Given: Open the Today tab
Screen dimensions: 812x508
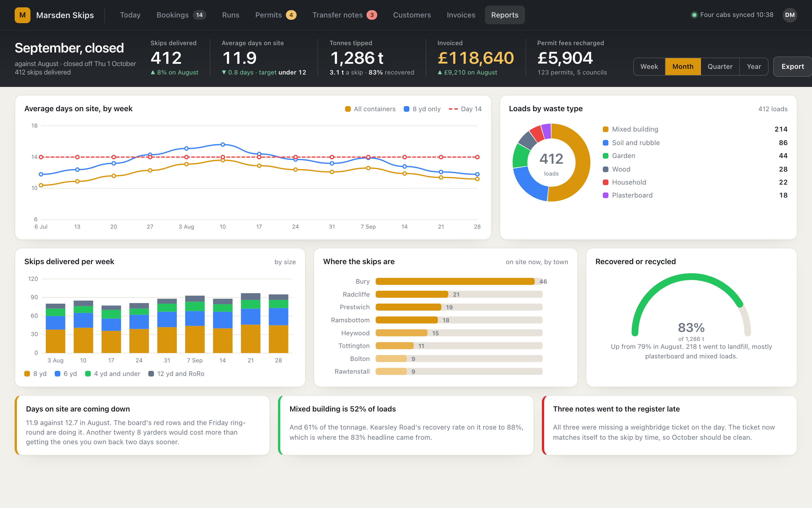Looking at the screenshot, I should point(130,15).
